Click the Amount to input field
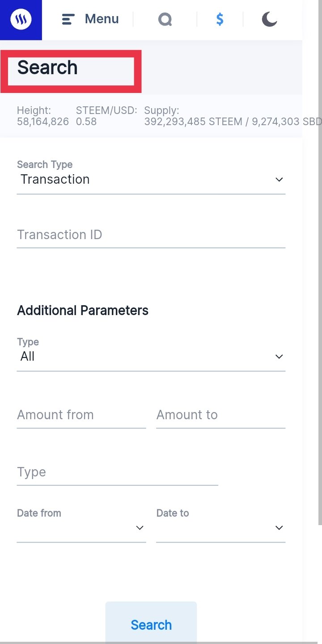This screenshot has height=644, width=322. point(220,415)
